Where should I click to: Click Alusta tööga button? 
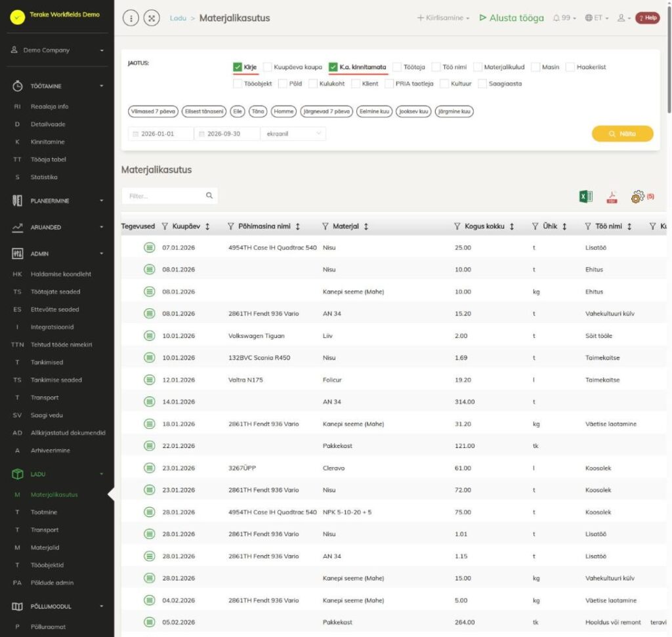click(512, 18)
